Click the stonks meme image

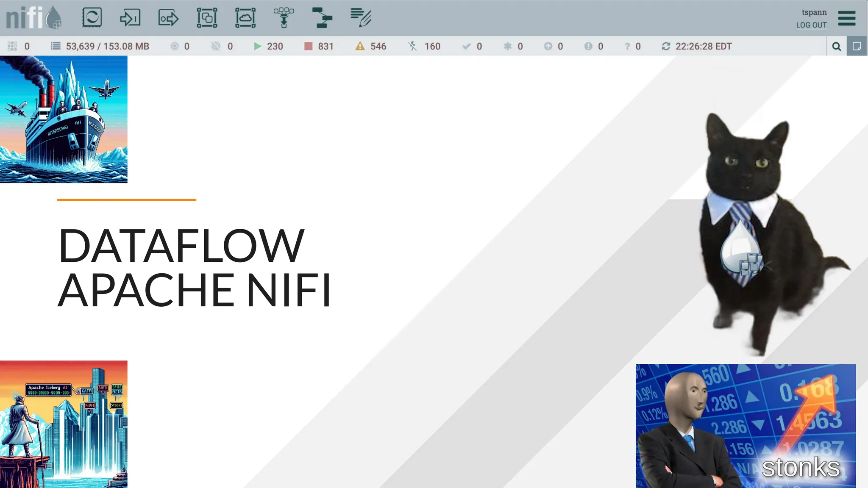tap(746, 426)
